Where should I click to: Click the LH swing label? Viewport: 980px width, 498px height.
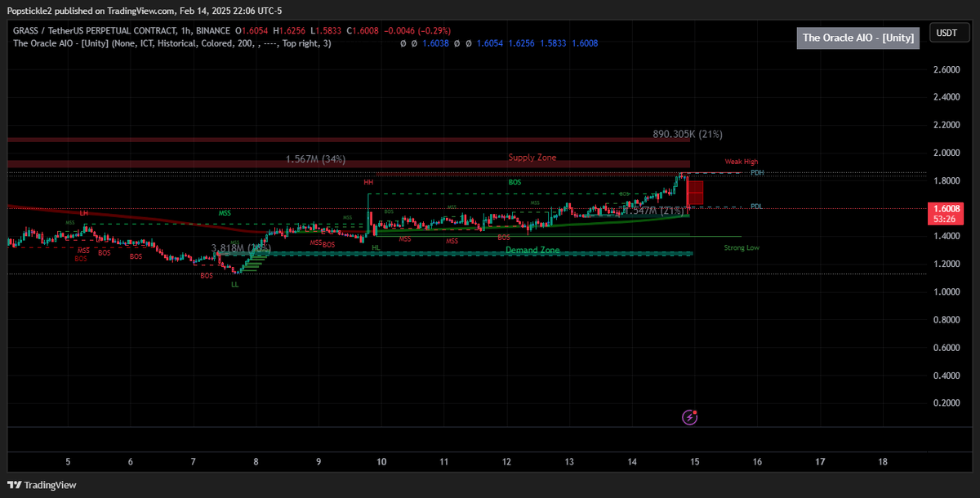click(83, 213)
